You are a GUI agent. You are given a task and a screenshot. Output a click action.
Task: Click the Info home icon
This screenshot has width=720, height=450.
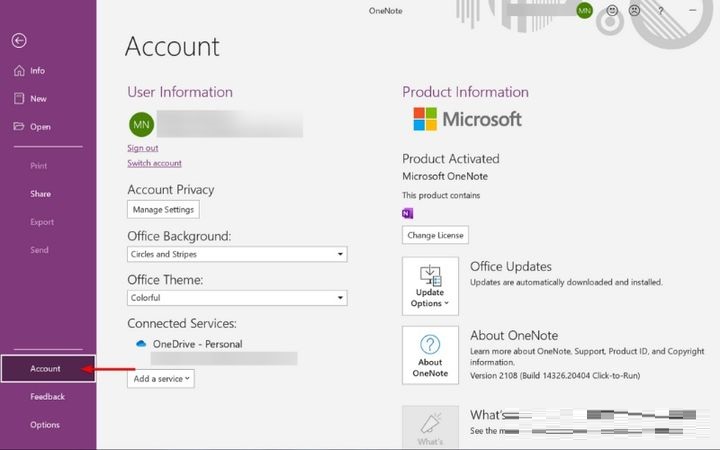pos(19,71)
